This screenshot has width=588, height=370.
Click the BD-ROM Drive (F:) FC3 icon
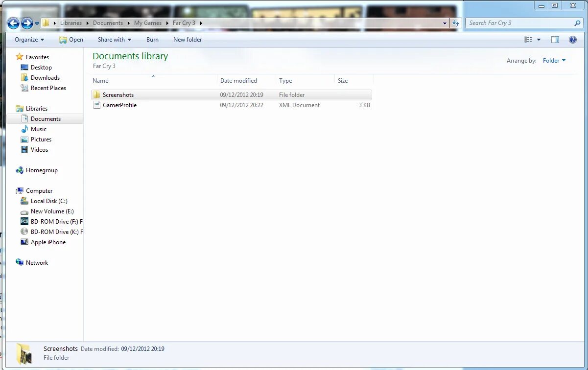point(24,222)
